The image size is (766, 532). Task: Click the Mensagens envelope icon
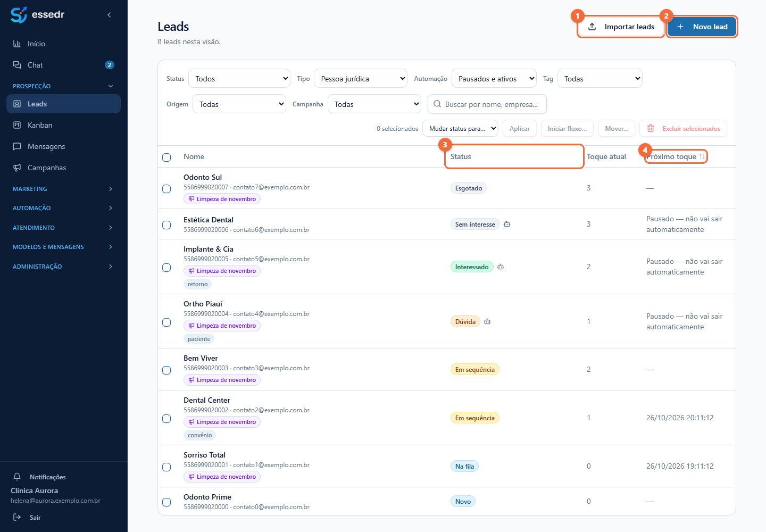(x=17, y=146)
